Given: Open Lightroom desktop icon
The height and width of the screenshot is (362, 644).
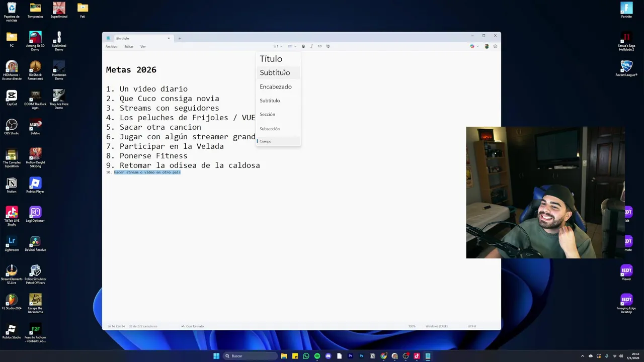Looking at the screenshot, I should pyautogui.click(x=12, y=244).
